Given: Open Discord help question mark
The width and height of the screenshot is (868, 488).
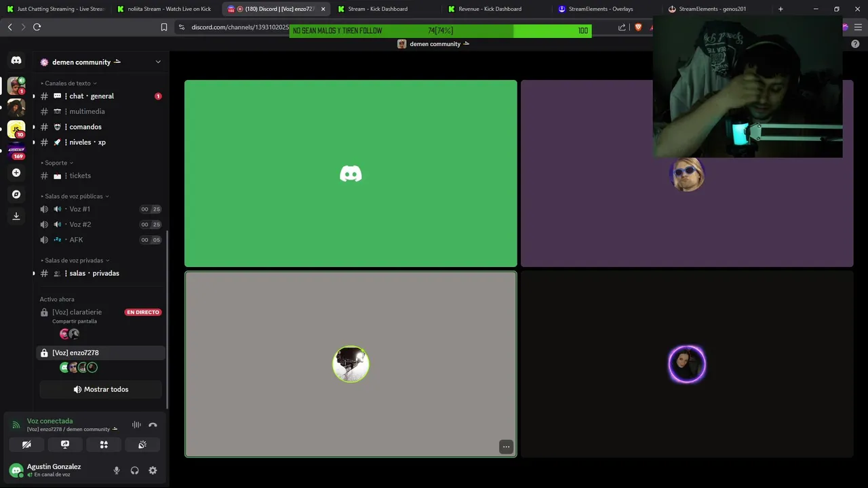Looking at the screenshot, I should click(x=855, y=43).
